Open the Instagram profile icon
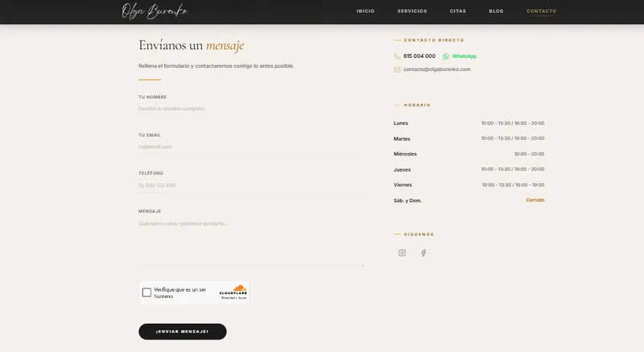The height and width of the screenshot is (352, 644). (x=402, y=253)
